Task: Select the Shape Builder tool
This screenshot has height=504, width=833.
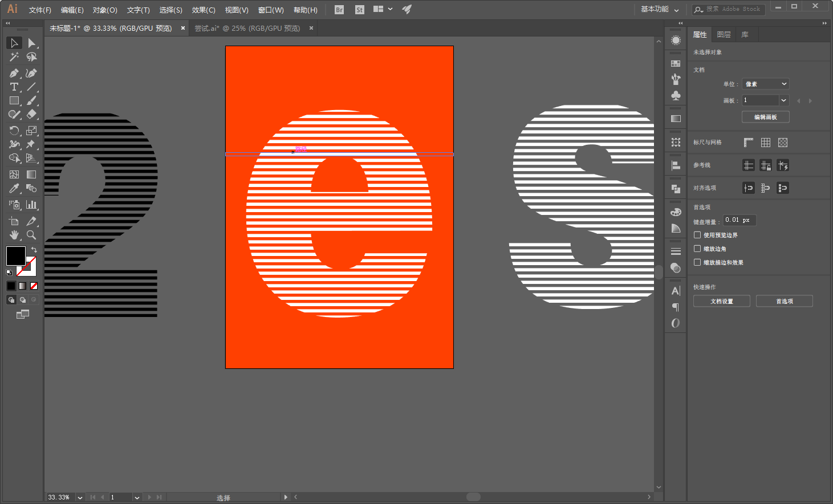Action: click(x=14, y=158)
